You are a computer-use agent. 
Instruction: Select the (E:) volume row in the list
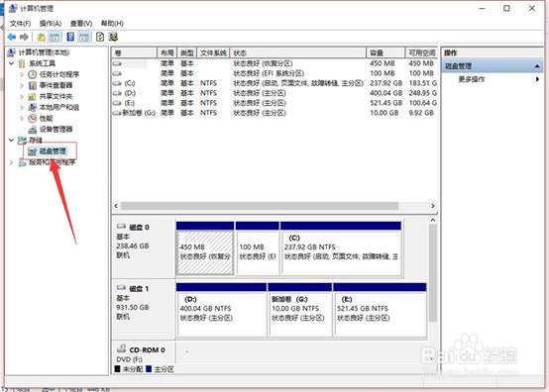point(274,103)
